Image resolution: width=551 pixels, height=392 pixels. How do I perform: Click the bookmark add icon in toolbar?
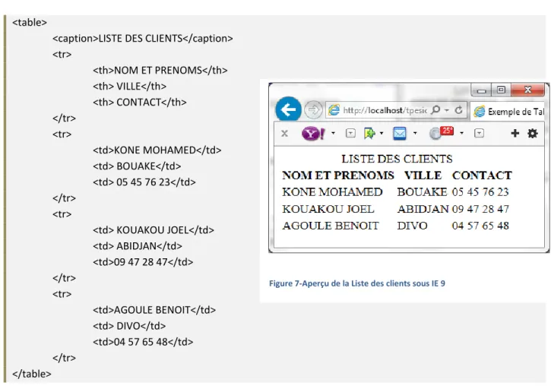click(x=369, y=134)
